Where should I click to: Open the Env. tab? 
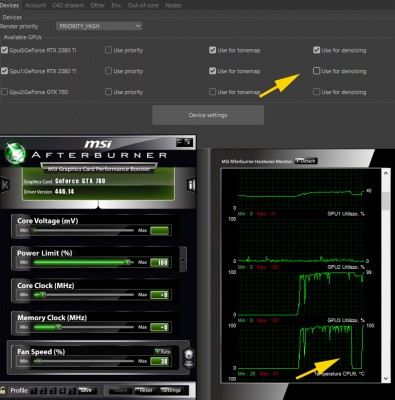(116, 5)
